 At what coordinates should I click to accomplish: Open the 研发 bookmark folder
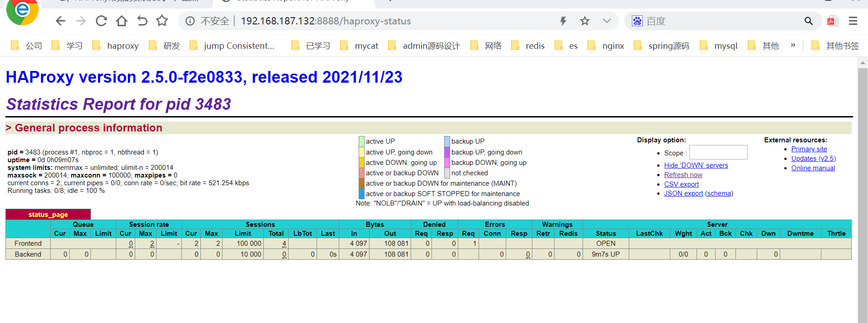pos(165,46)
